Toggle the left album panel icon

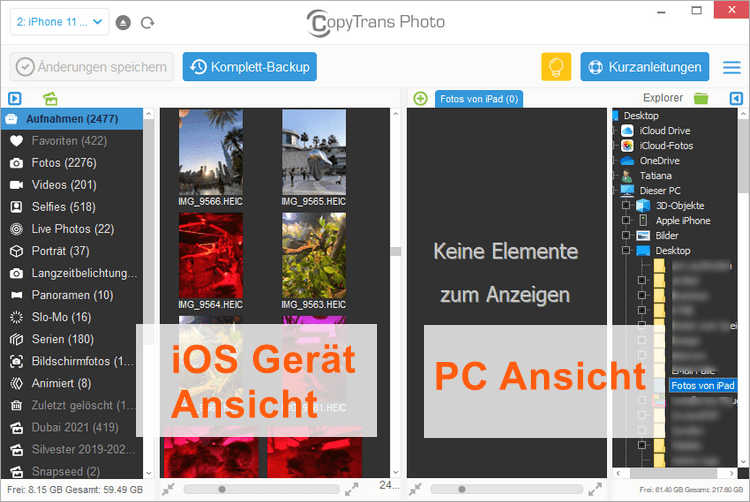coord(15,98)
